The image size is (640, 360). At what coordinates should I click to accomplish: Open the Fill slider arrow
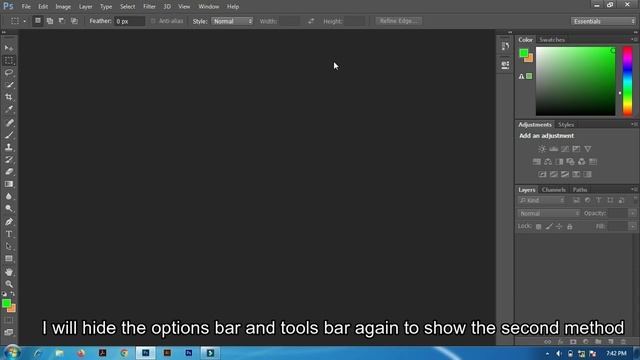(633, 227)
